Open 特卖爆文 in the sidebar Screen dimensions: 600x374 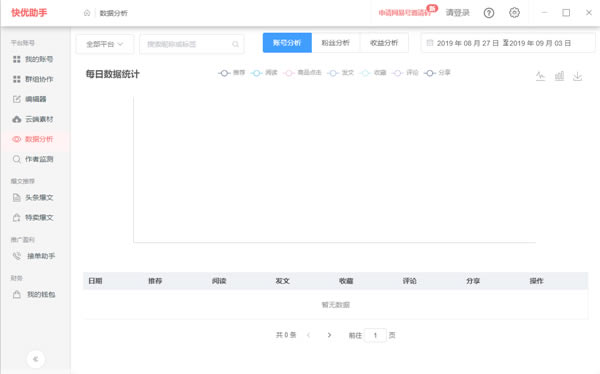point(33,217)
